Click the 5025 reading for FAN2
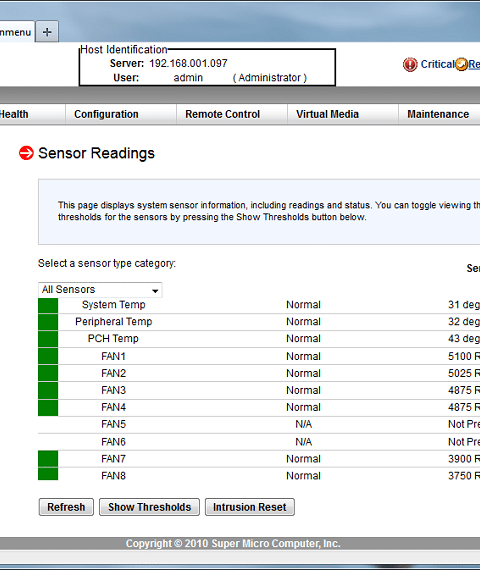This screenshot has height=570, width=480. tap(464, 373)
